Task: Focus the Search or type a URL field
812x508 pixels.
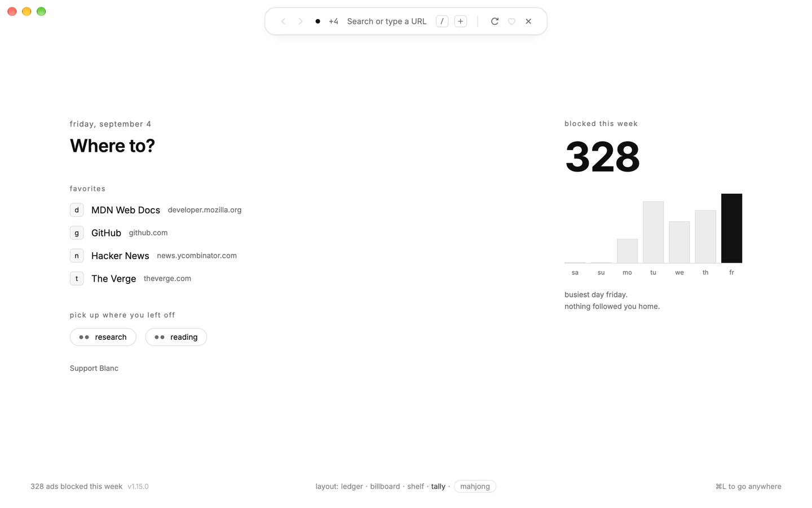Action: pos(387,21)
